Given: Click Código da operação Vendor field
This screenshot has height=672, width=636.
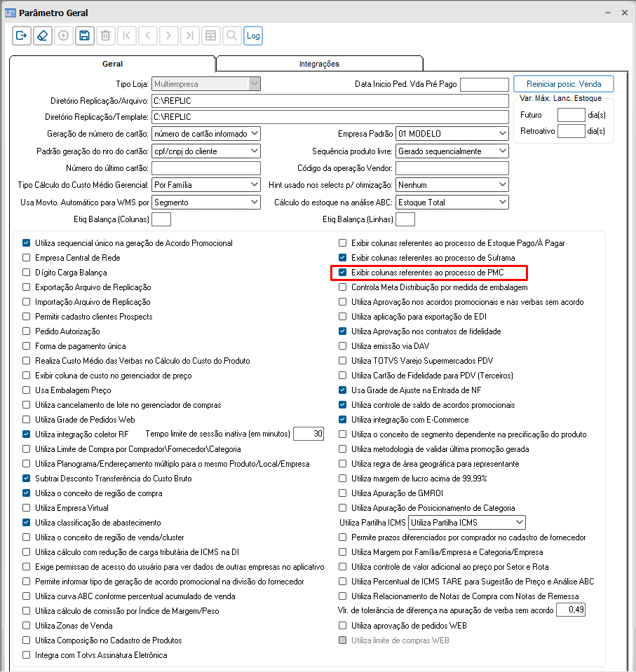Looking at the screenshot, I should pos(452,168).
